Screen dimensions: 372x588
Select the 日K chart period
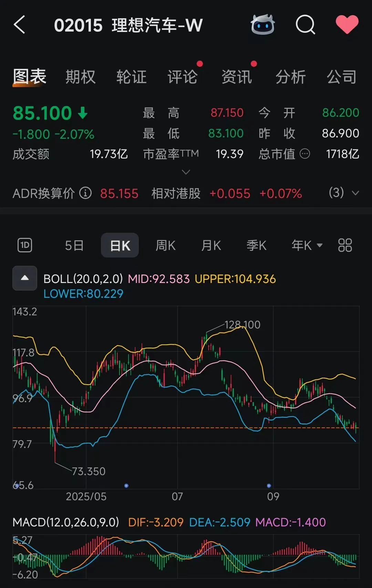pyautogui.click(x=120, y=245)
